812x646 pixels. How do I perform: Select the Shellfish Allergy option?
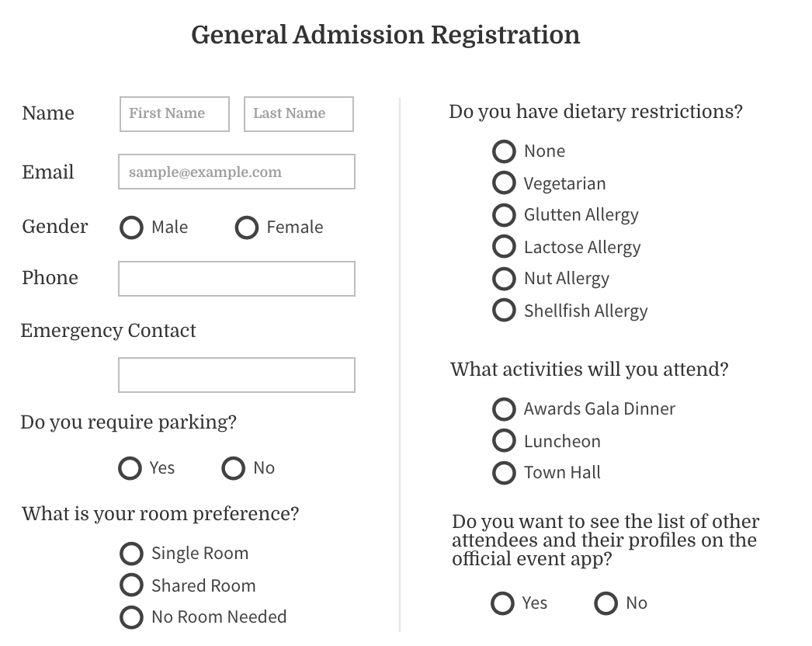(x=504, y=310)
